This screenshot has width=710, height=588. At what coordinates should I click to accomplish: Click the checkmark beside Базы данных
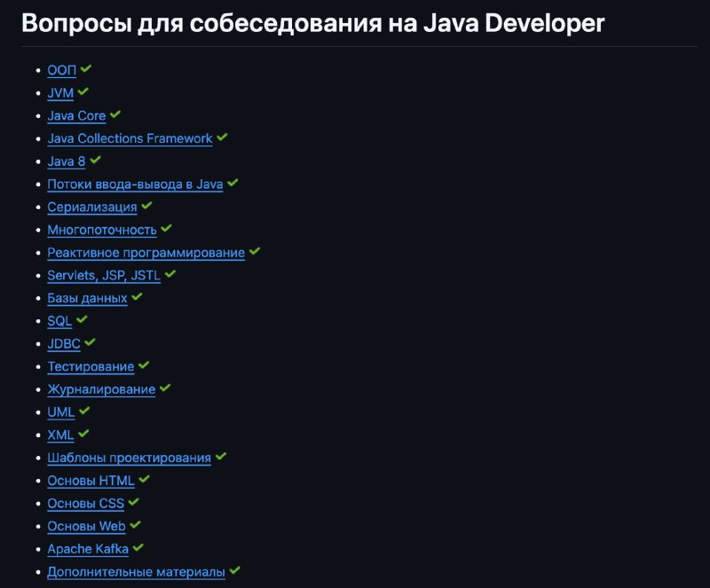click(138, 297)
